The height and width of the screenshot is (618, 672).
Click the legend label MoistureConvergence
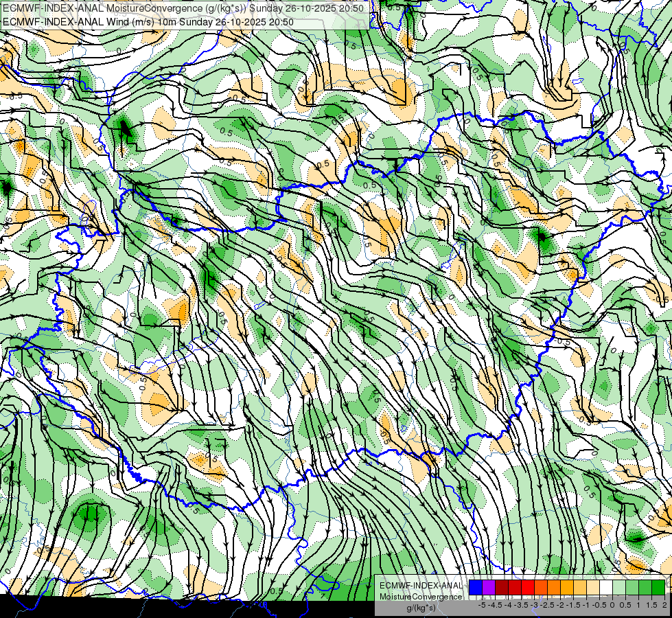421,597
